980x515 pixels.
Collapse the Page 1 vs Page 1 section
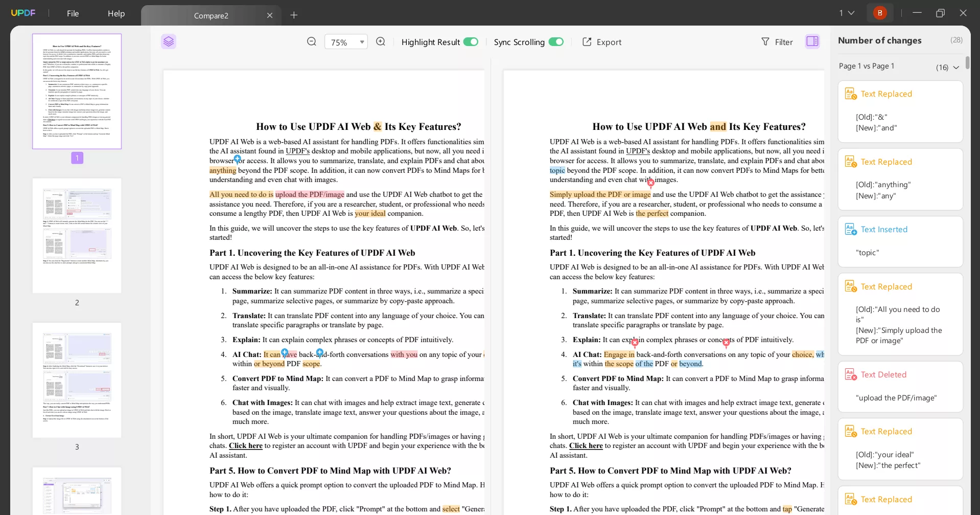tap(956, 68)
